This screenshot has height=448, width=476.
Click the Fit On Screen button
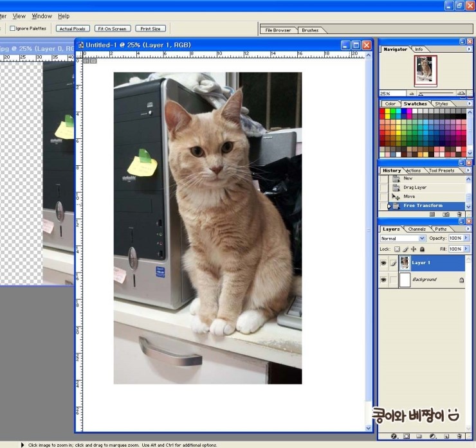tap(113, 28)
